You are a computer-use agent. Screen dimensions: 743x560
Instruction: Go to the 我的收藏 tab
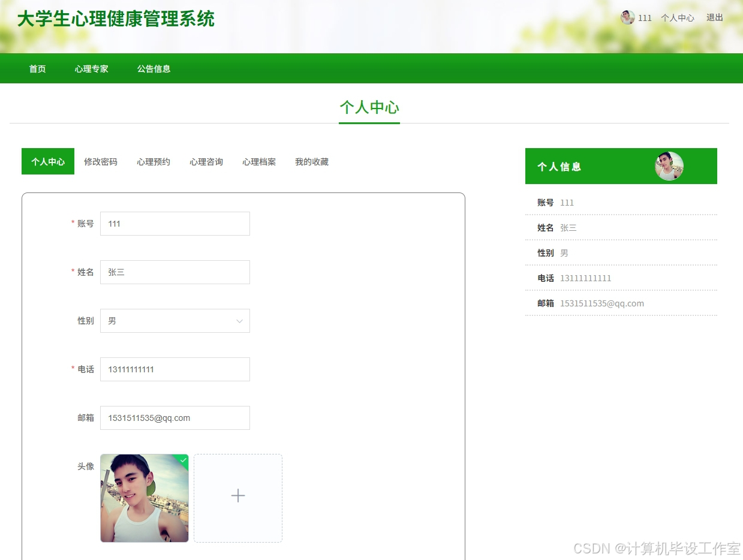click(x=311, y=161)
